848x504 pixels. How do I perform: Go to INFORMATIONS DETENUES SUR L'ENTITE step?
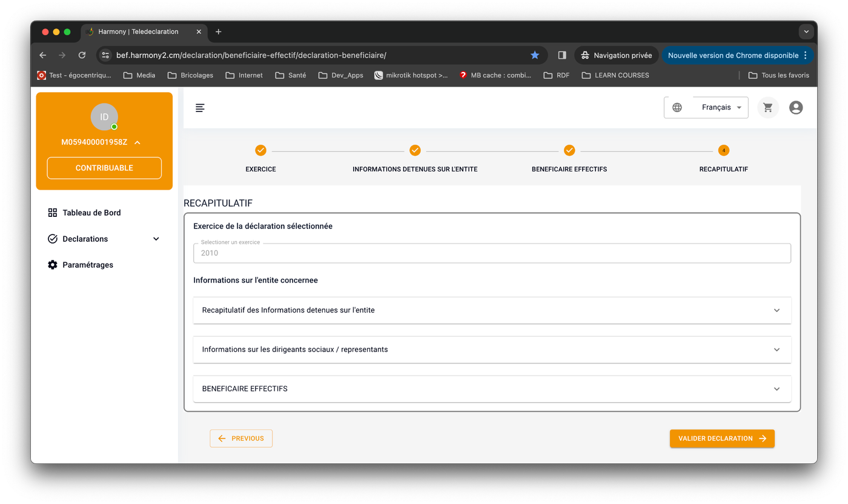point(415,159)
